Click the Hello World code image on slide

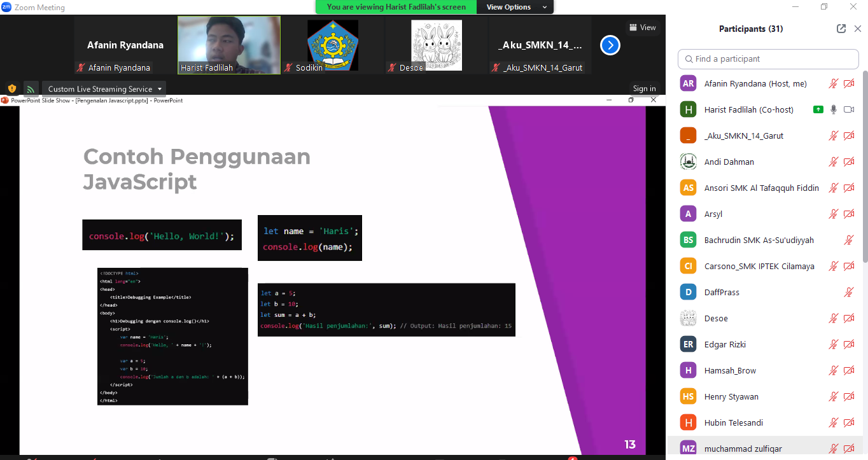pos(162,235)
